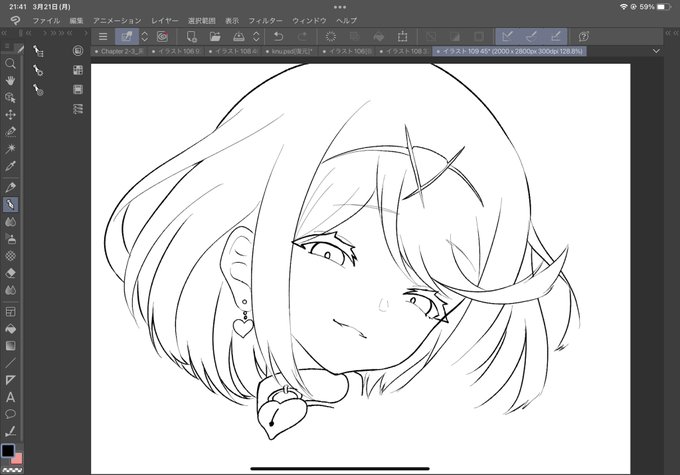Viewport: 680px width, 475px height.
Task: Save the current document
Action: coord(239,36)
